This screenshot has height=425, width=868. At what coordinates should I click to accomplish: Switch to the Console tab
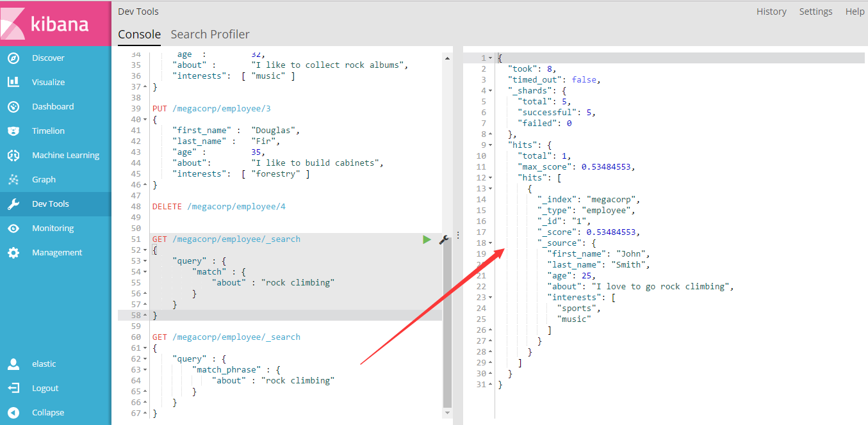coord(139,35)
